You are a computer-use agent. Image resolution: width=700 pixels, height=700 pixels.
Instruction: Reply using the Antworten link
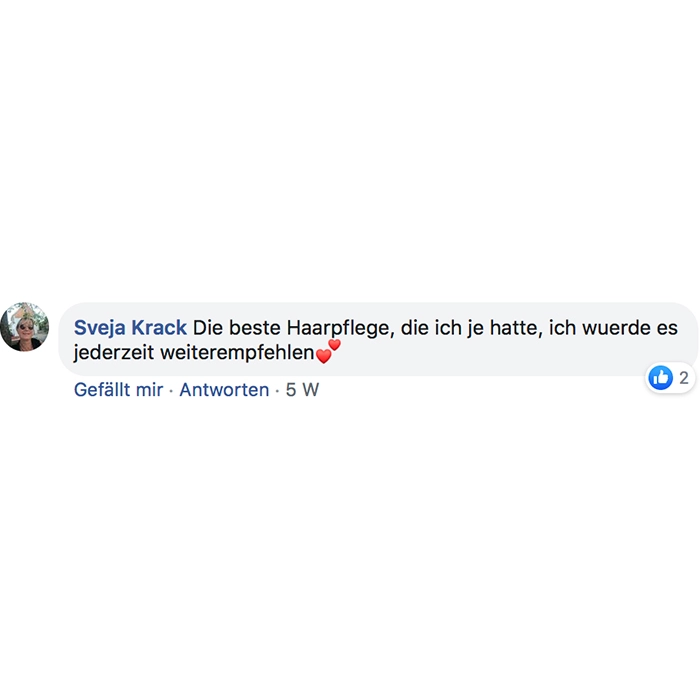tap(224, 389)
